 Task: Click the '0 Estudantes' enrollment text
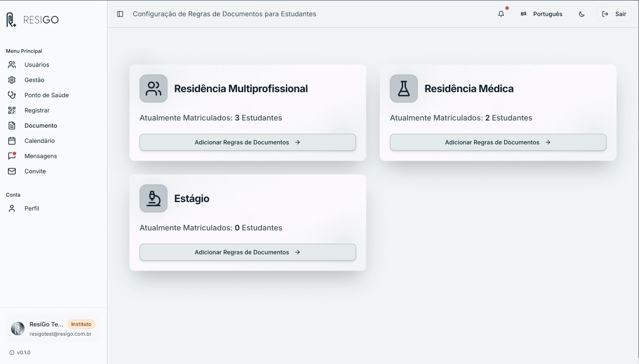coord(258,228)
